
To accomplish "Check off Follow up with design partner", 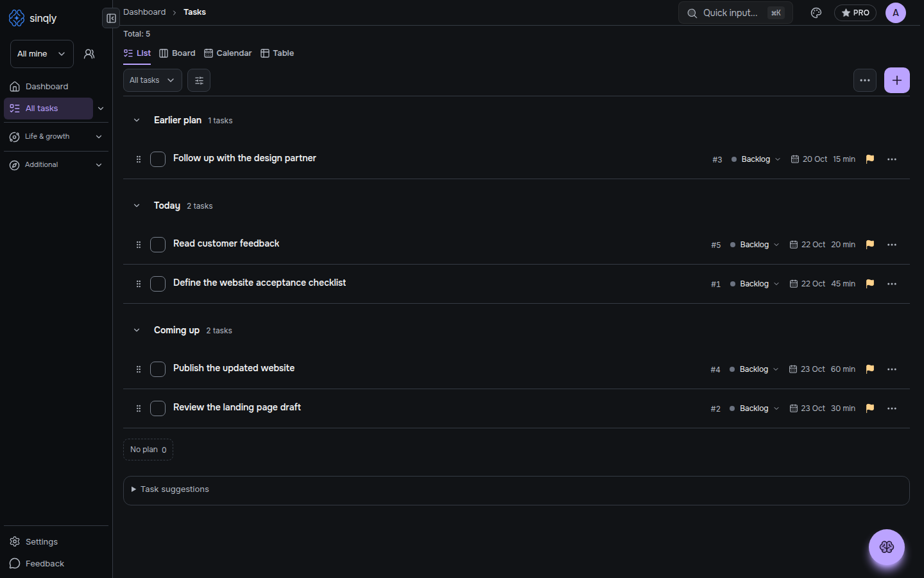I will [x=158, y=159].
